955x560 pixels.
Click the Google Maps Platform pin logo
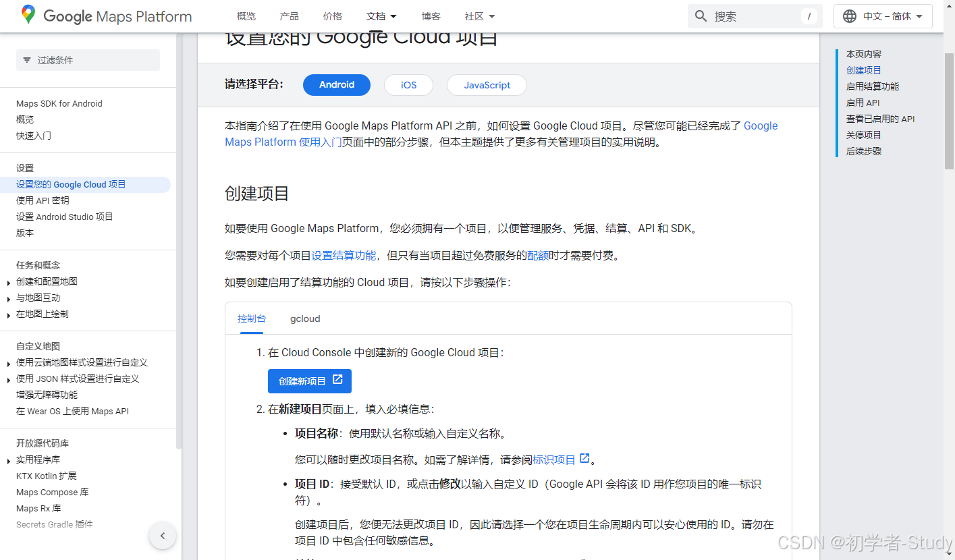[x=28, y=14]
